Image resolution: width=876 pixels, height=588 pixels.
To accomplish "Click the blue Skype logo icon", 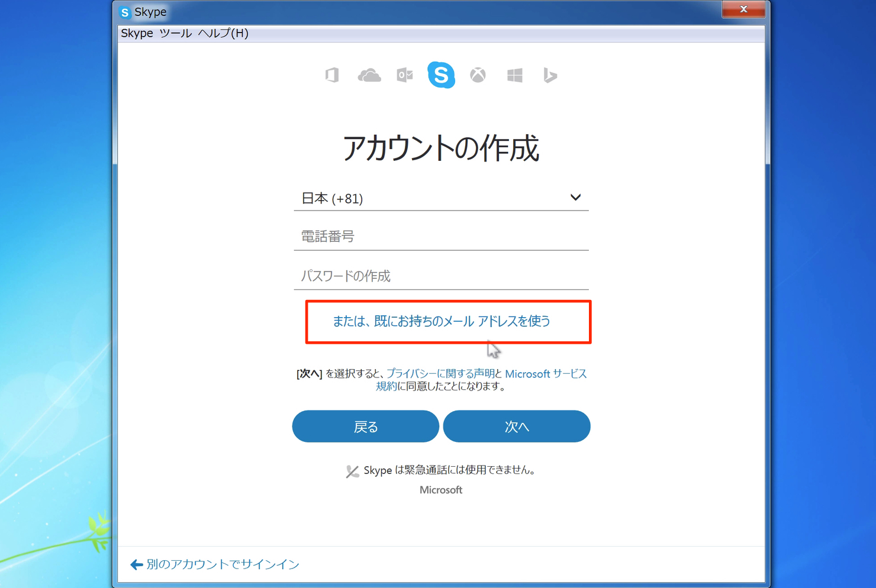I will coord(441,75).
